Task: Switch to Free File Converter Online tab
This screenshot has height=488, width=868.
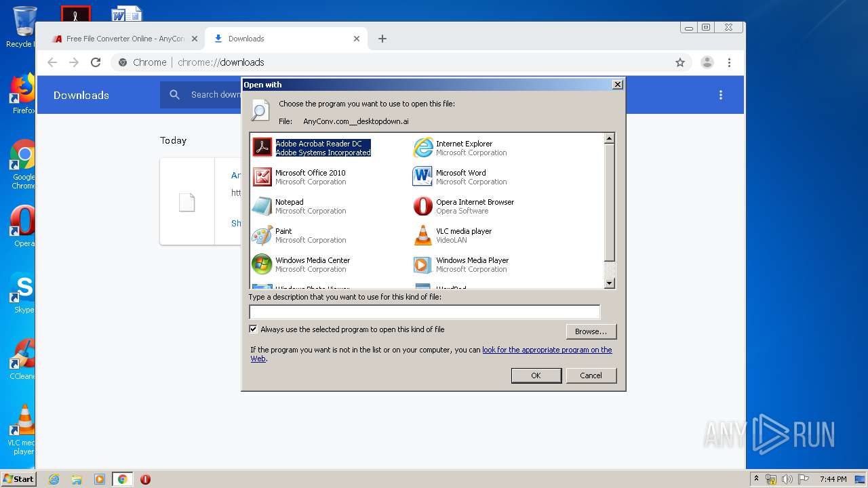Action: [x=125, y=39]
